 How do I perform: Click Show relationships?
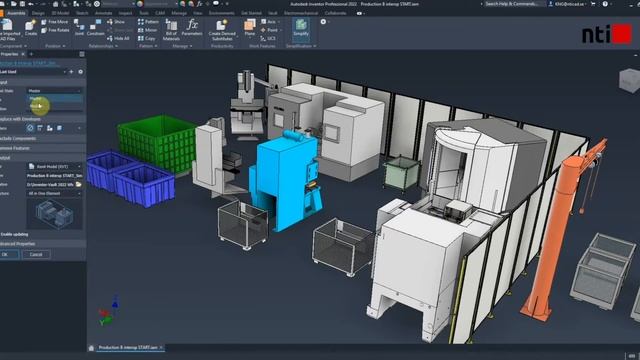coord(116,22)
